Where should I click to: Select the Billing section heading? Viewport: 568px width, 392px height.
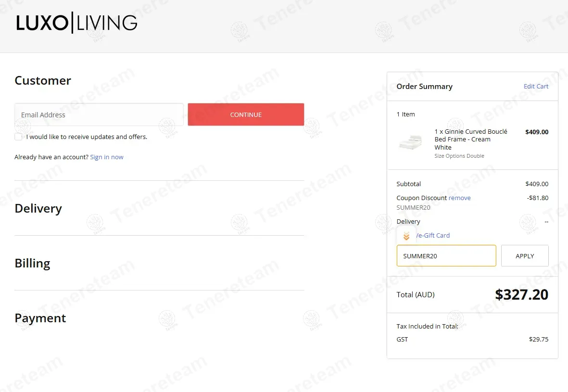pos(32,263)
